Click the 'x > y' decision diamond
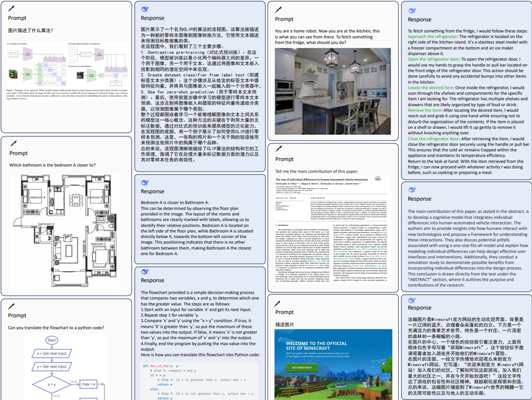The height and width of the screenshot is (400, 532). pyautogui.click(x=51, y=384)
